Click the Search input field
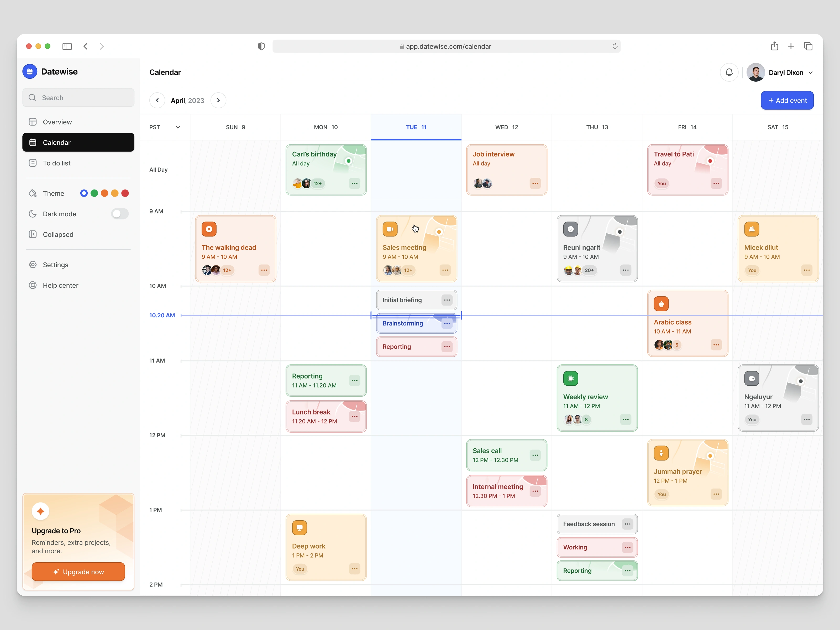 (78, 98)
